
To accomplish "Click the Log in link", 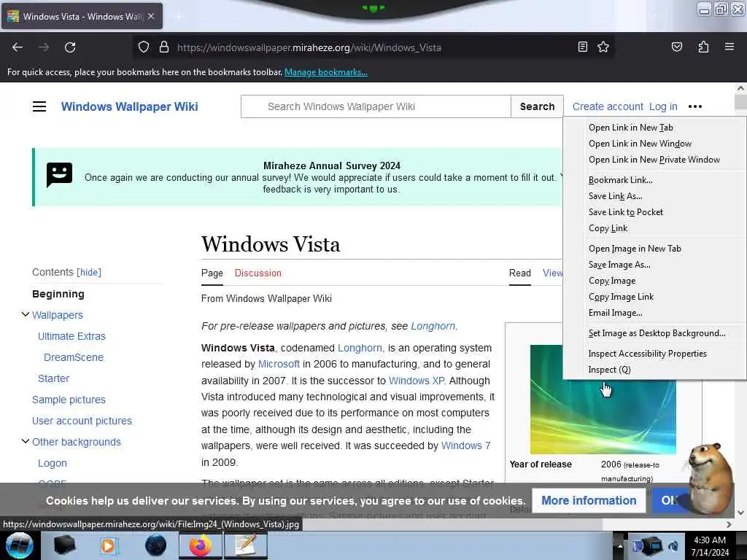I will pyautogui.click(x=663, y=106).
